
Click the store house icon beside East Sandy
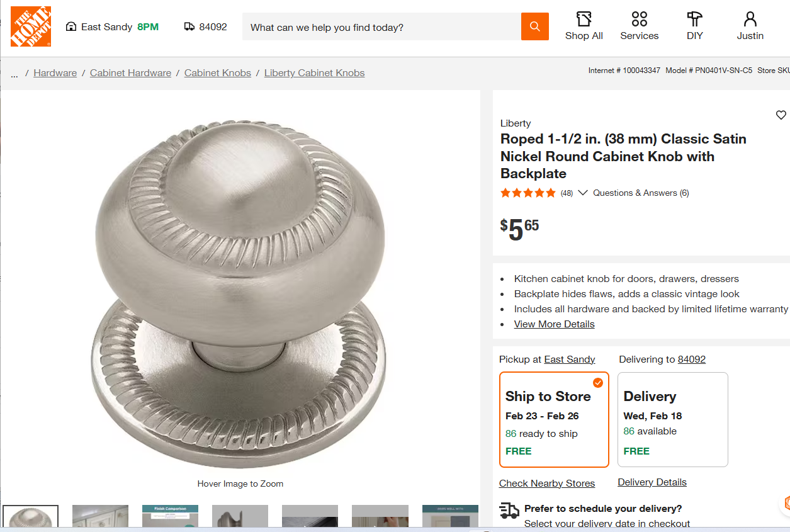71,27
